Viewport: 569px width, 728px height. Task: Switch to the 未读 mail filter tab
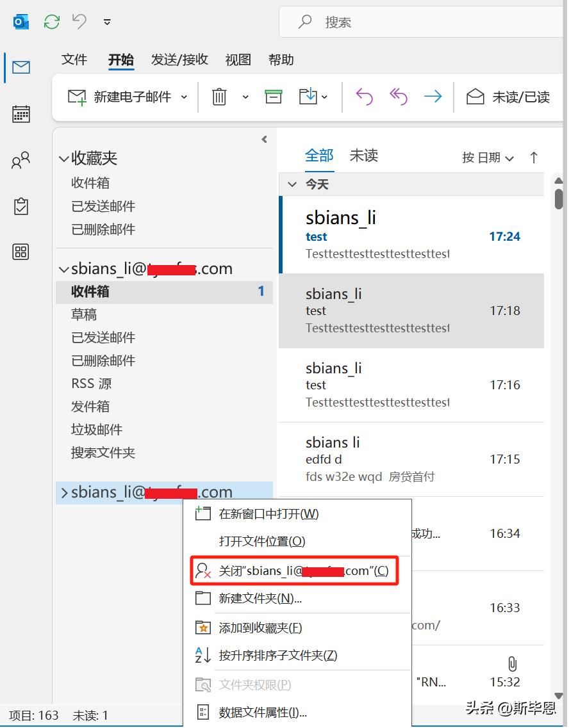point(364,156)
